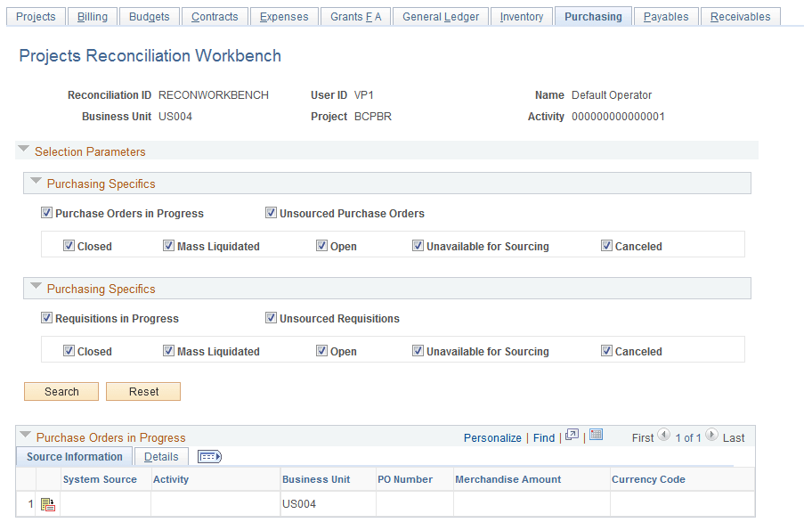
Task: Uncheck Unavailable for Sourcing for requisitions
Action: [418, 350]
